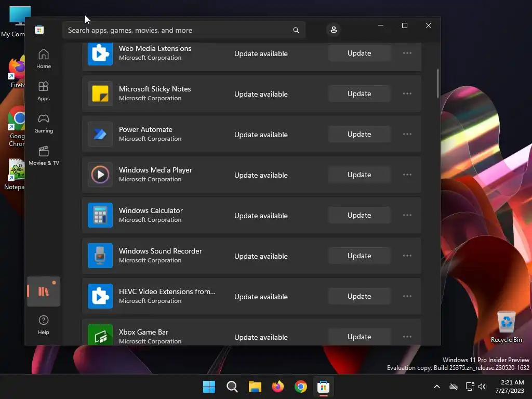Image resolution: width=532 pixels, height=399 pixels.
Task: Click the search magnifier icon
Action: click(x=296, y=30)
